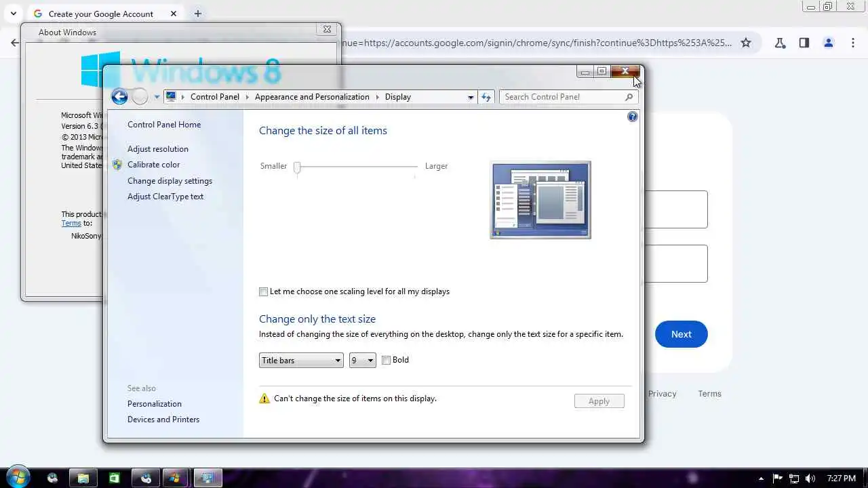Image resolution: width=868 pixels, height=488 pixels.
Task: Refresh the Control Panel Display page
Action: pos(486,97)
